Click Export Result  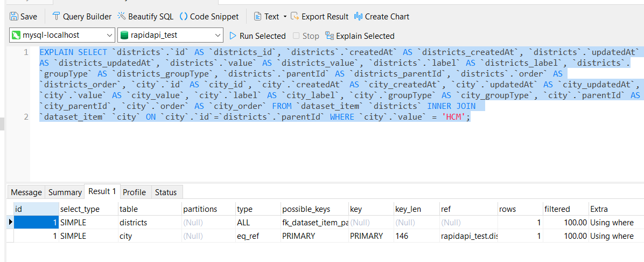[319, 17]
